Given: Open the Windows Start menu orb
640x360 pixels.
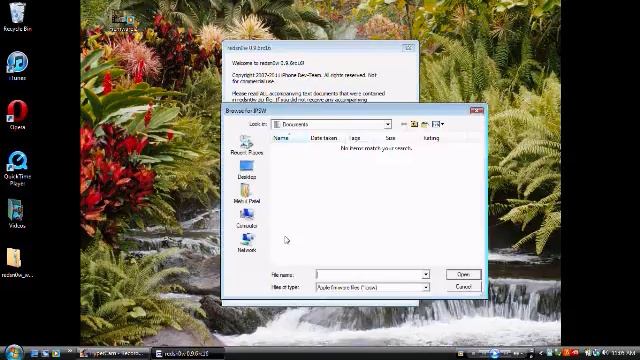Looking at the screenshot, I should coord(13,352).
